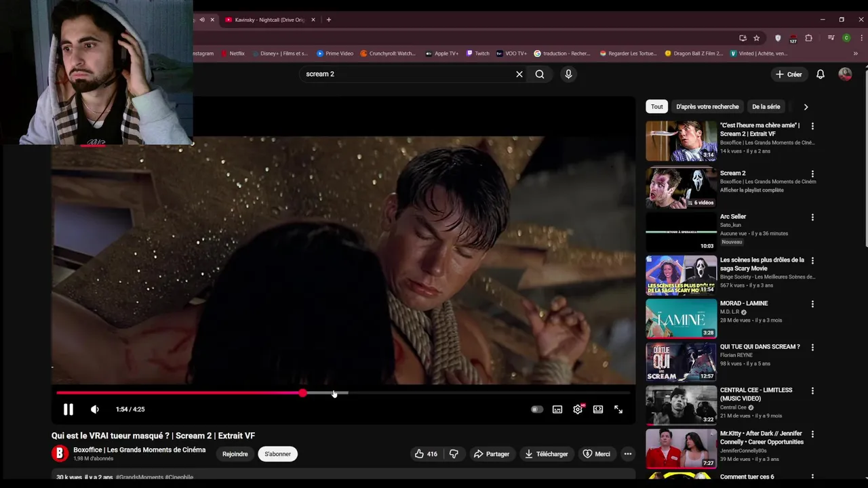Open the Prime Video bookmark
The image size is (868, 488).
coord(335,54)
